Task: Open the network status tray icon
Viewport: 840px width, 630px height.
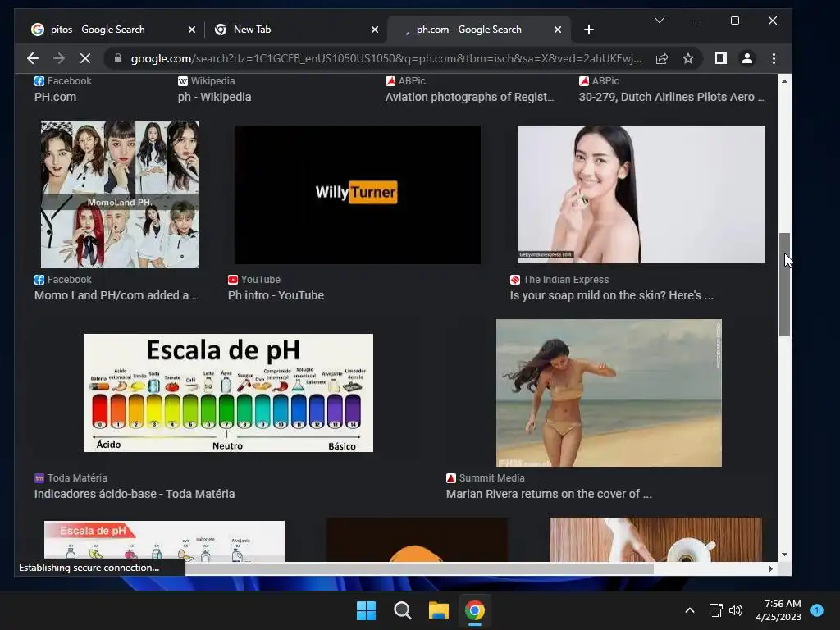Action: pos(715,610)
